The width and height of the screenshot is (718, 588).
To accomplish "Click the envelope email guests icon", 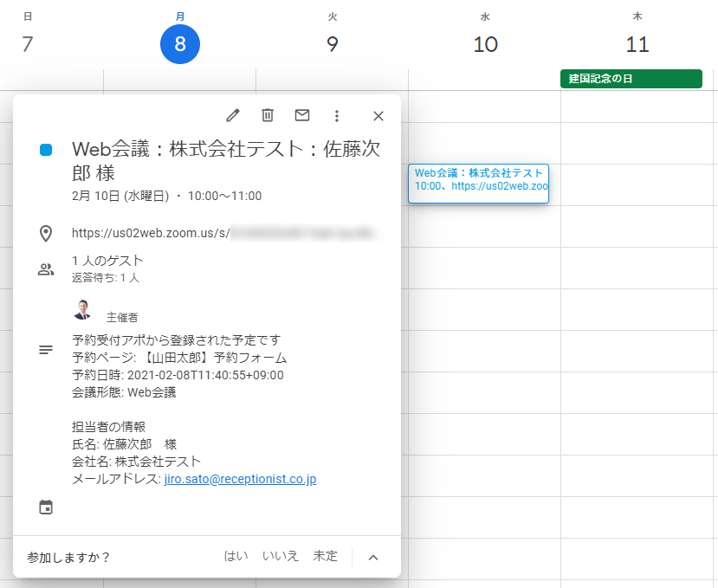I will [302, 116].
